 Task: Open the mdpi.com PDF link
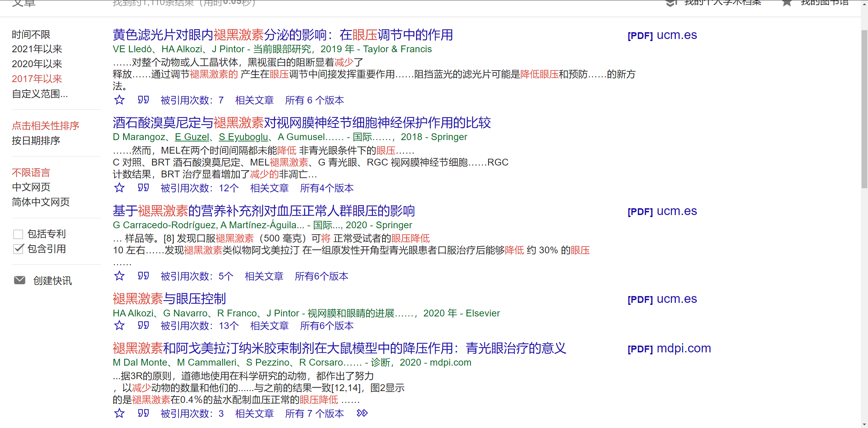(669, 349)
